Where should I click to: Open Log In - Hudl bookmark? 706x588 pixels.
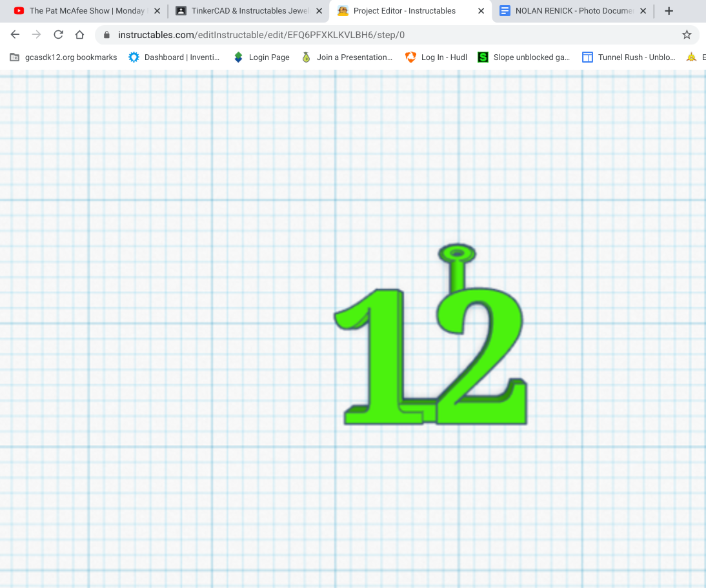436,57
